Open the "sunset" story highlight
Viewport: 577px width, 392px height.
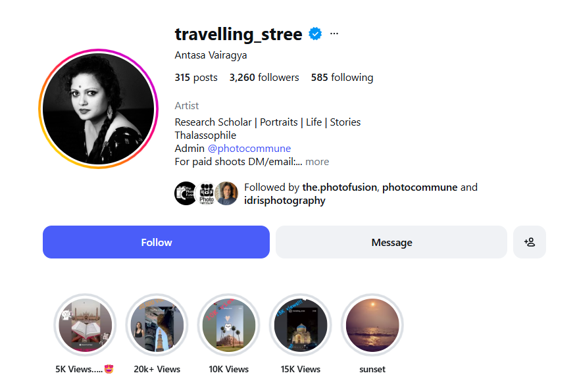pos(372,325)
